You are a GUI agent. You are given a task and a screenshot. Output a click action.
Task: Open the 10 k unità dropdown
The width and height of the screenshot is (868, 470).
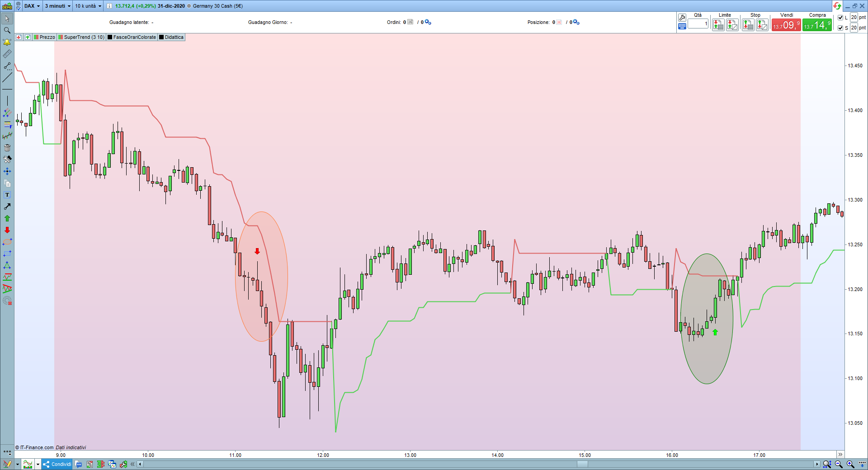point(88,6)
